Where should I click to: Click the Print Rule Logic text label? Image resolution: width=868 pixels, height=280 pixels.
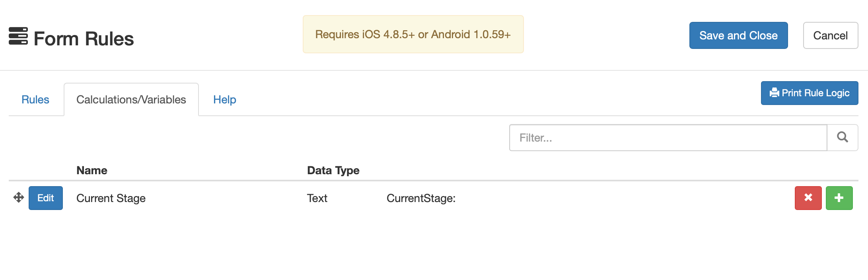coord(815,93)
